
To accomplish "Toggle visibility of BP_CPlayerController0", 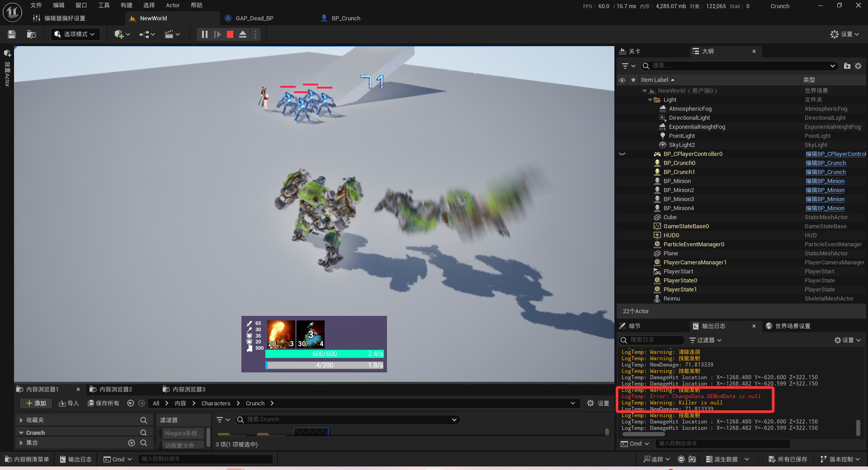I will pos(622,154).
